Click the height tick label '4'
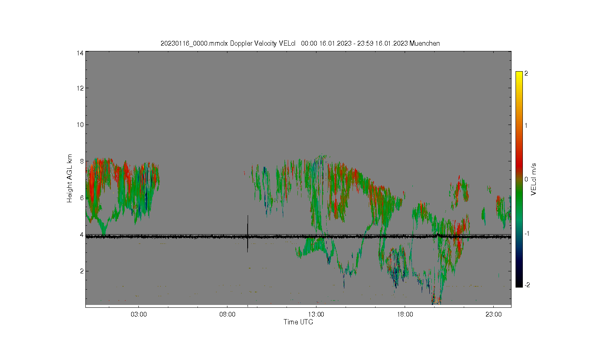This screenshot has height=364, width=607. 82,235
